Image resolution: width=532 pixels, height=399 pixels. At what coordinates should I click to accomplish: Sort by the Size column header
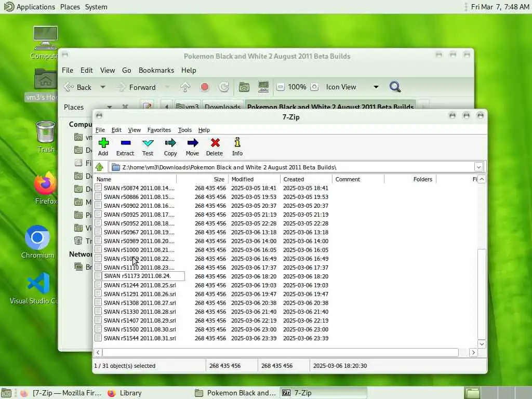tap(202, 179)
